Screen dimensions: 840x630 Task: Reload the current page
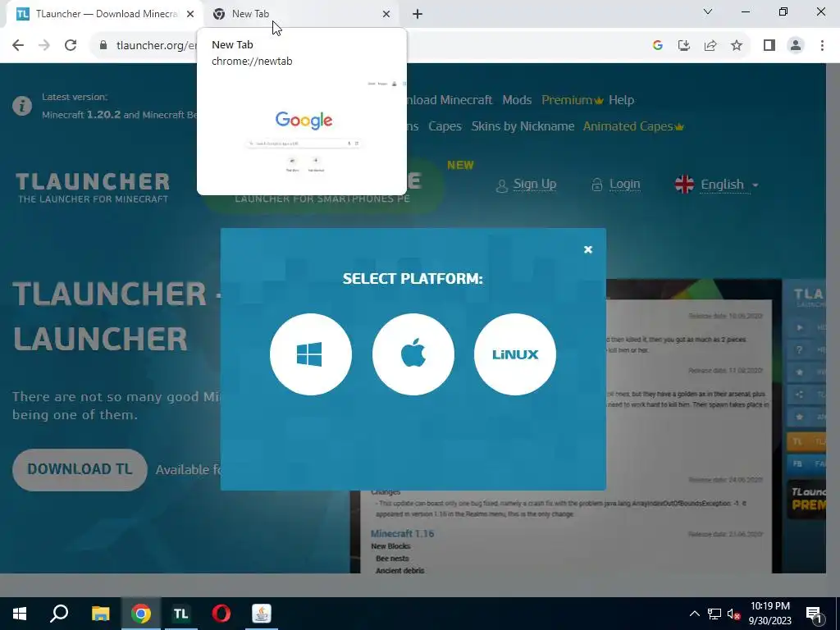[71, 46]
